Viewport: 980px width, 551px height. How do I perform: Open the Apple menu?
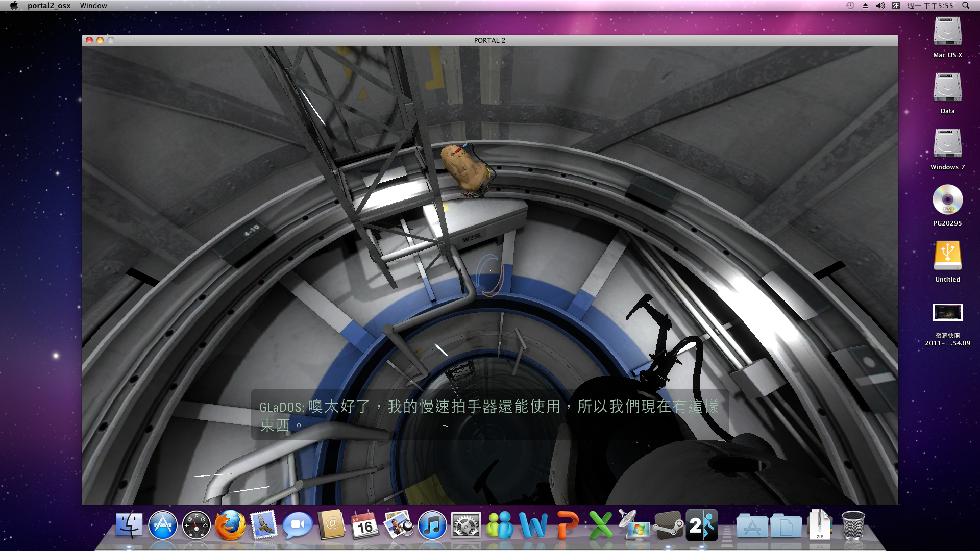(x=14, y=6)
